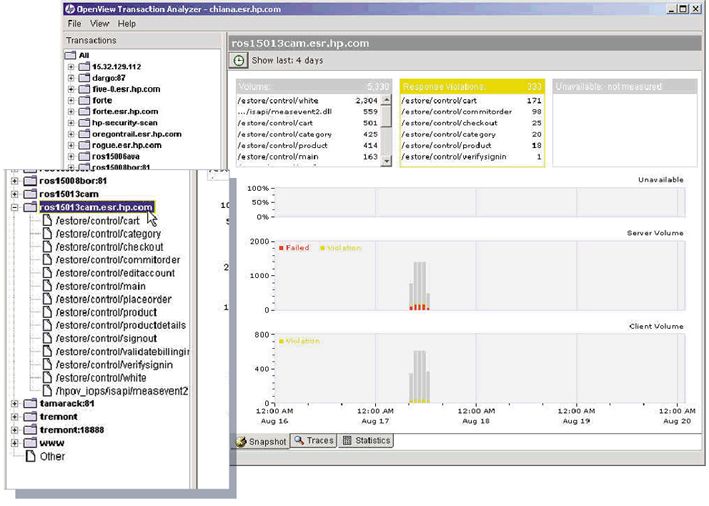This screenshot has height=506, width=709.
Task: Click the tremont folder icon
Action: point(30,416)
